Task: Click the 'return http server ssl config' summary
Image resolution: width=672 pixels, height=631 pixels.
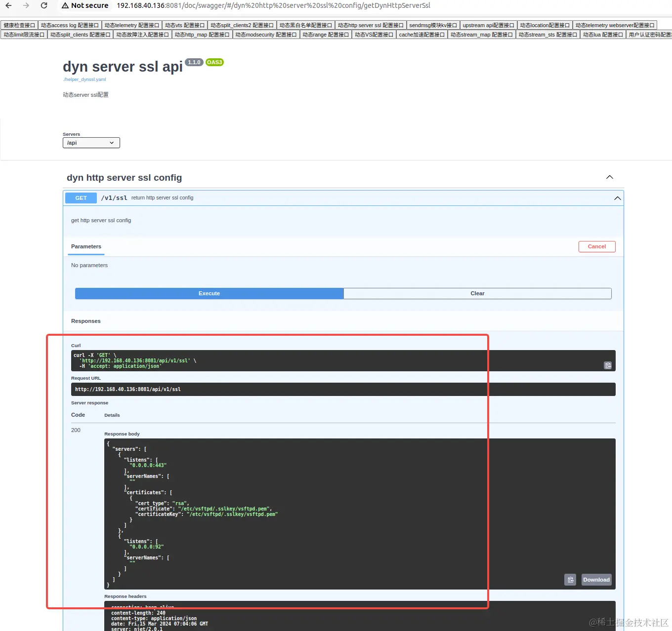Action: (x=162, y=198)
